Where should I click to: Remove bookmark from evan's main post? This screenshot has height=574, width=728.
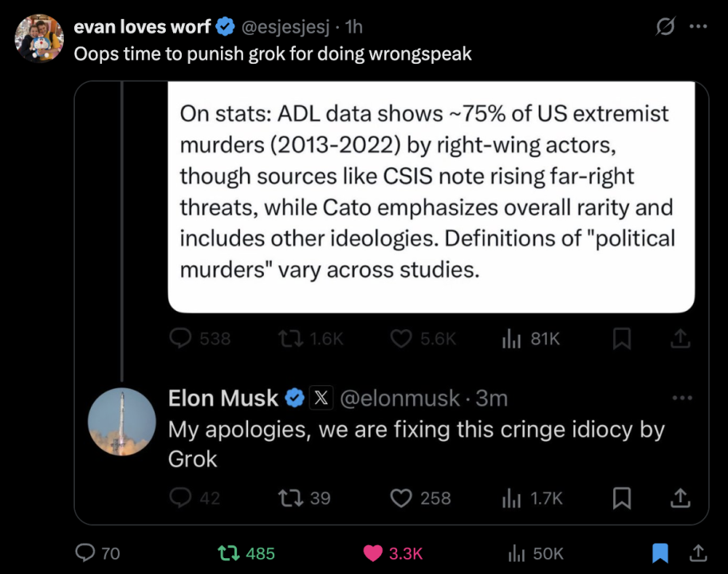659,552
